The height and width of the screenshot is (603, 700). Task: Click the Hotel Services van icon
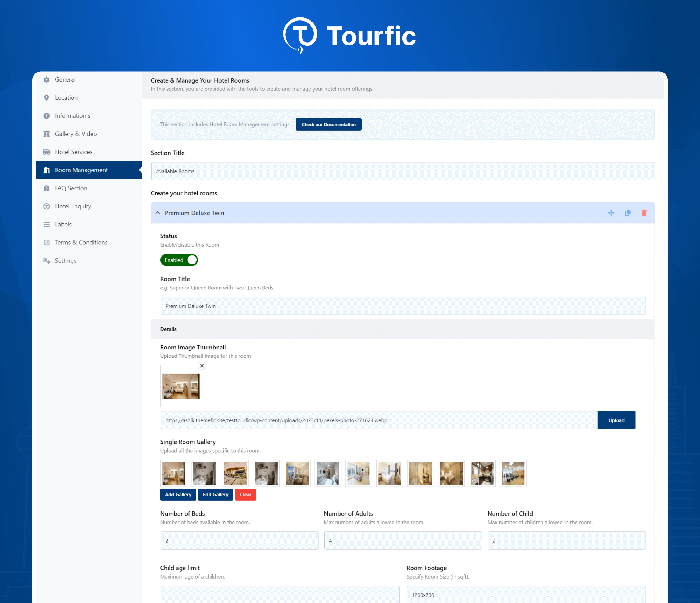point(47,152)
